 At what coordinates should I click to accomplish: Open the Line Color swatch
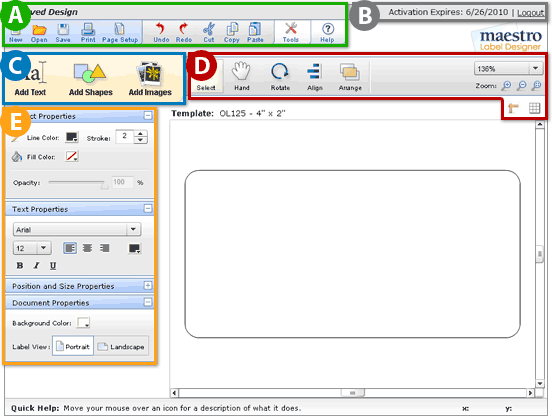[72, 137]
